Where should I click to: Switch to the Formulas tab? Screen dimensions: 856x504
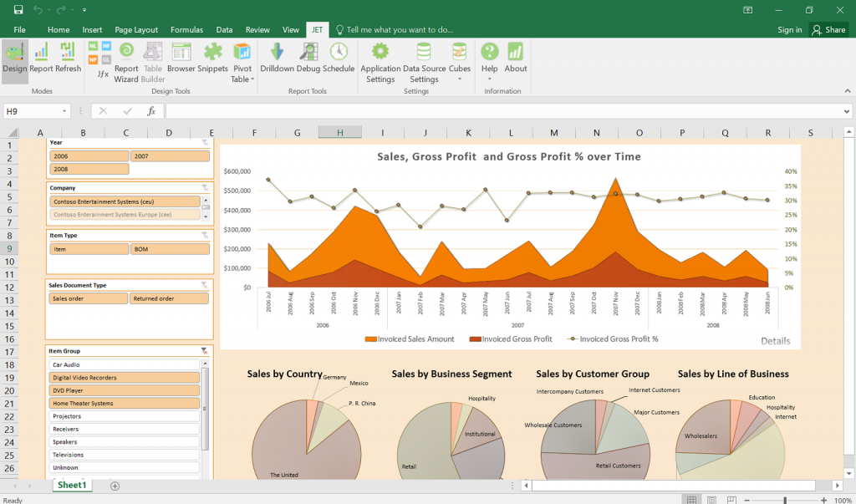186,30
